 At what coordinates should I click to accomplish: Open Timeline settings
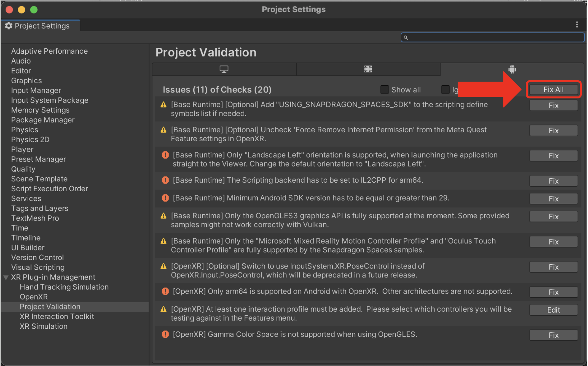coord(26,238)
